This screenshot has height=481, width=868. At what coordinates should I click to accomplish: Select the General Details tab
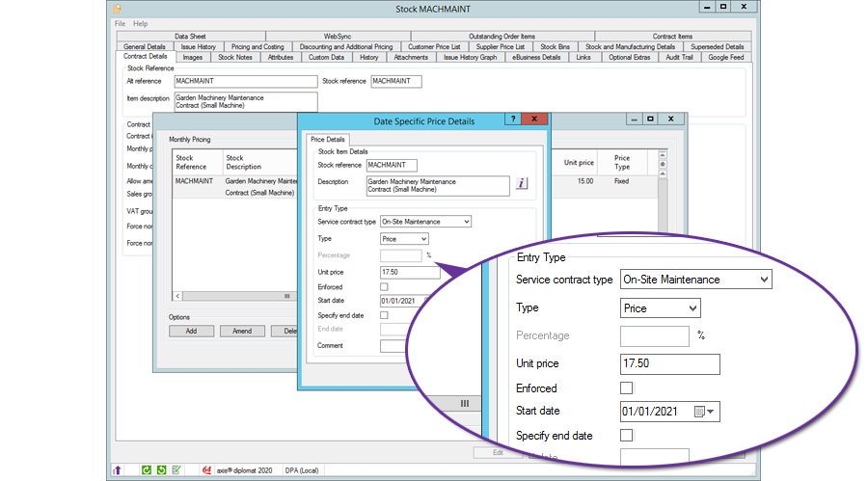[x=145, y=47]
